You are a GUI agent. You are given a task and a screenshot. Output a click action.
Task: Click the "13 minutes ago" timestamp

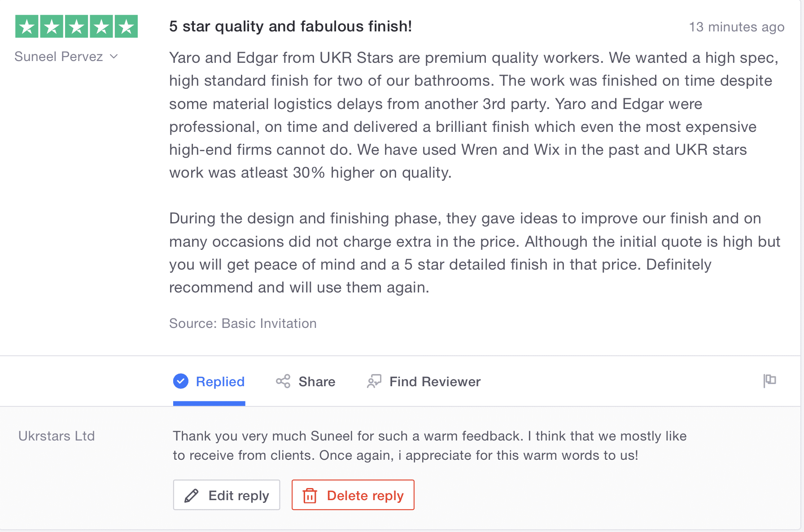point(736,27)
